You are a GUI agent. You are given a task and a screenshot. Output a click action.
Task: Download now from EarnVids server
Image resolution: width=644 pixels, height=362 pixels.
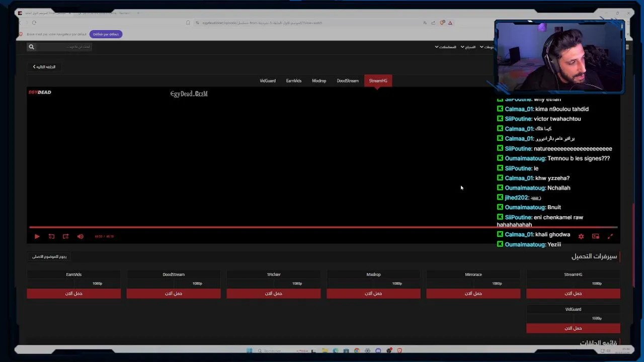(x=74, y=294)
